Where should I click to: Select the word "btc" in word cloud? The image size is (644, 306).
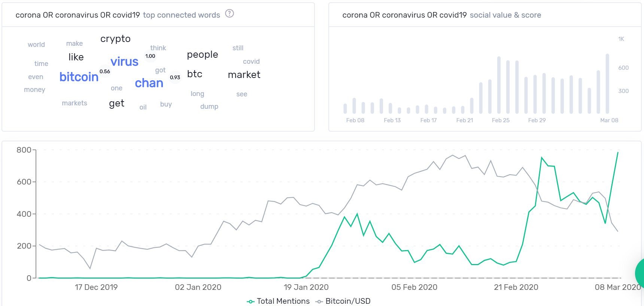pyautogui.click(x=195, y=74)
